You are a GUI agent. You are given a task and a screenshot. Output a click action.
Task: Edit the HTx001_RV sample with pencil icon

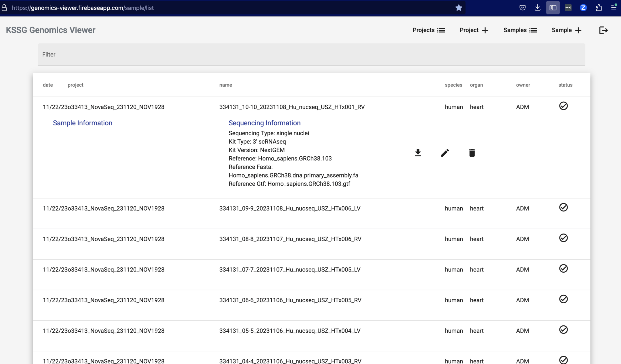pos(445,153)
